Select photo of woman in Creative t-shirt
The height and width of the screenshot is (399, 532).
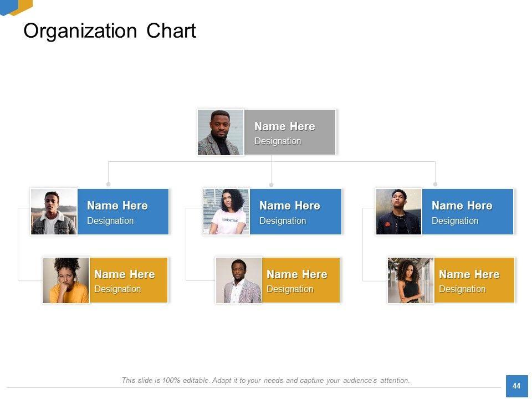pos(226,211)
